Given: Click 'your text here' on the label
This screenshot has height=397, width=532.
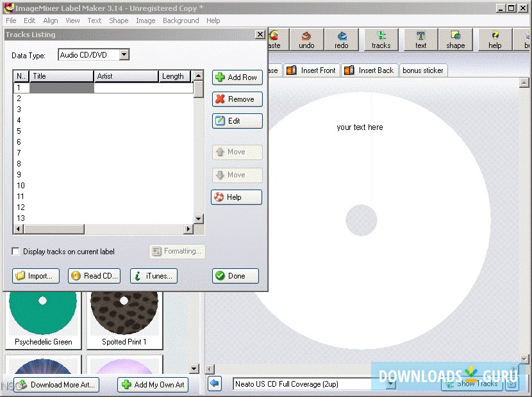Looking at the screenshot, I should [360, 127].
